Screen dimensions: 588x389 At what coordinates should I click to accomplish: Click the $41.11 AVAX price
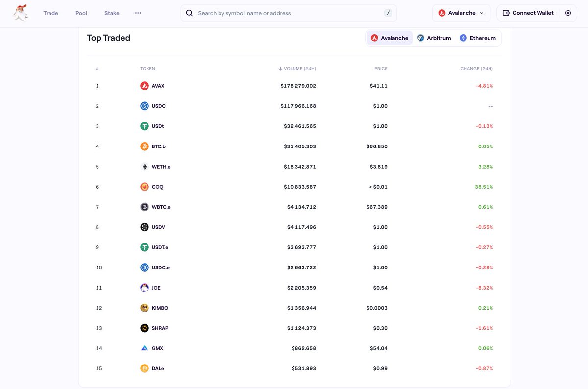pyautogui.click(x=379, y=86)
